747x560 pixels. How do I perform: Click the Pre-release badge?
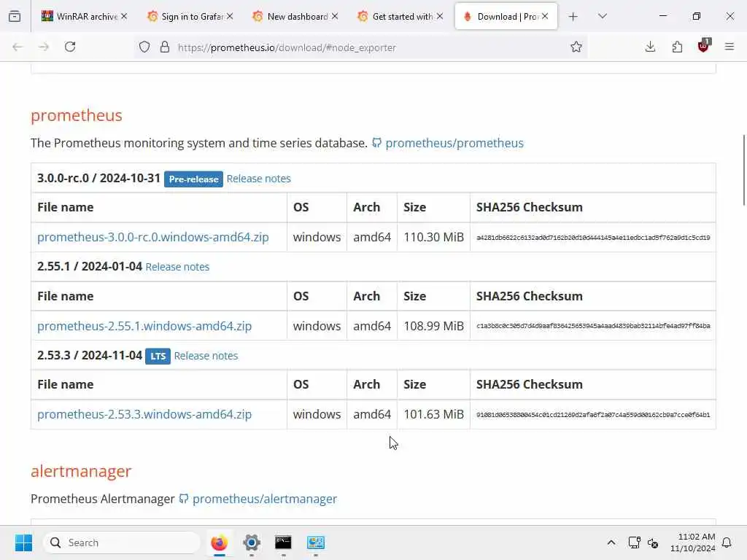pos(193,179)
